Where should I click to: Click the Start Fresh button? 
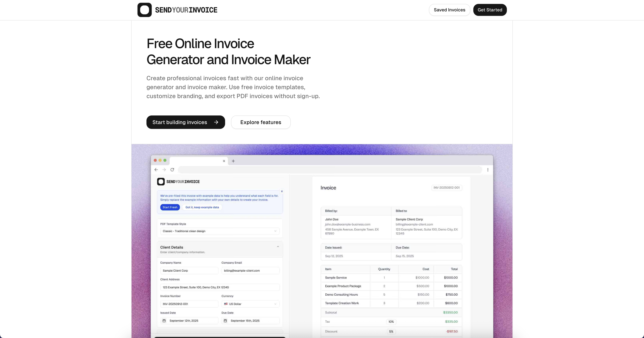tap(170, 207)
